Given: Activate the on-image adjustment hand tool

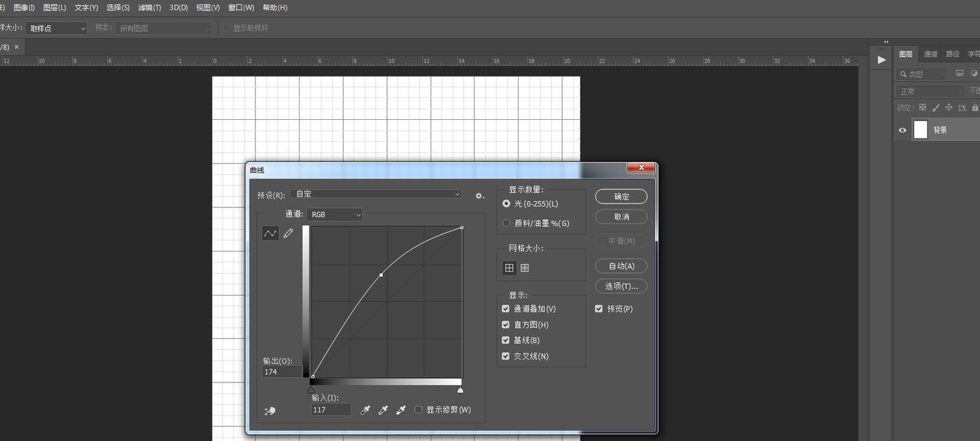Looking at the screenshot, I should point(270,411).
